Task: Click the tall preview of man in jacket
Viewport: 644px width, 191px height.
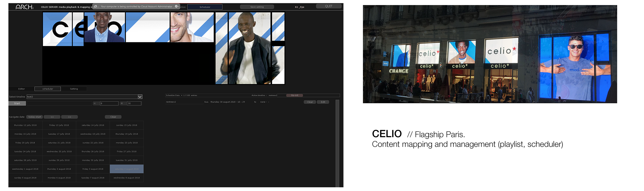Action: tap(250, 48)
